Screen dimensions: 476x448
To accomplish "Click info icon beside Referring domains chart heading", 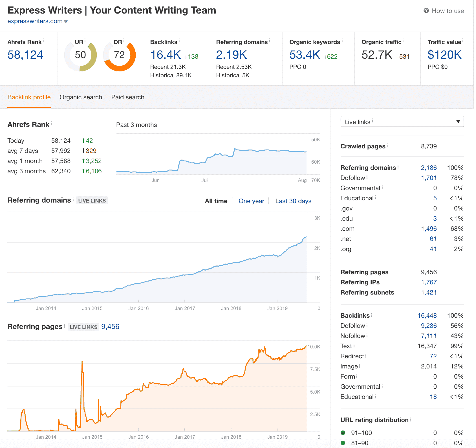I will 73,199.
